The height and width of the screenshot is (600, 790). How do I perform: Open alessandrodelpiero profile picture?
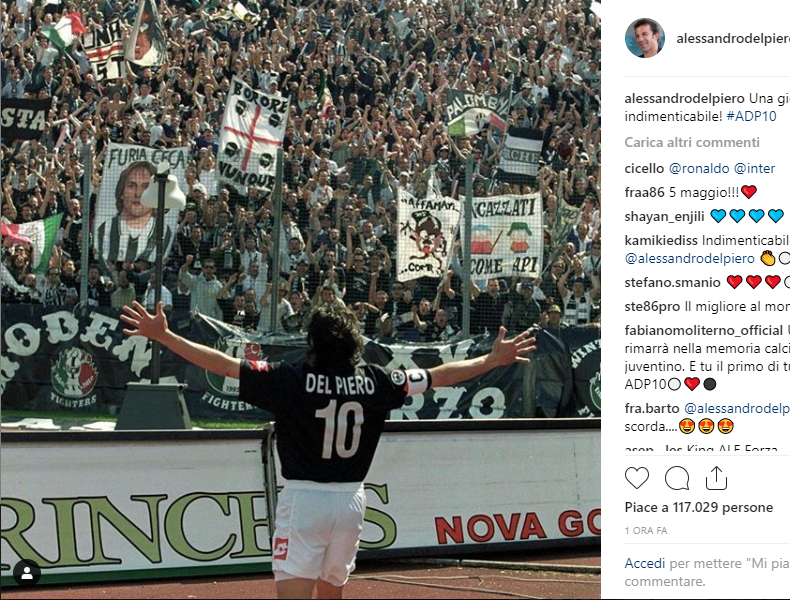tap(645, 38)
